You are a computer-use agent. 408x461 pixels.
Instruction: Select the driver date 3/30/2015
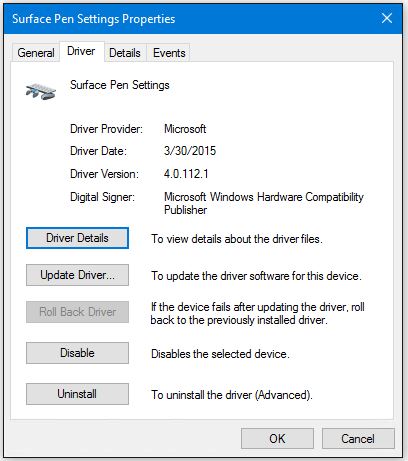click(190, 151)
